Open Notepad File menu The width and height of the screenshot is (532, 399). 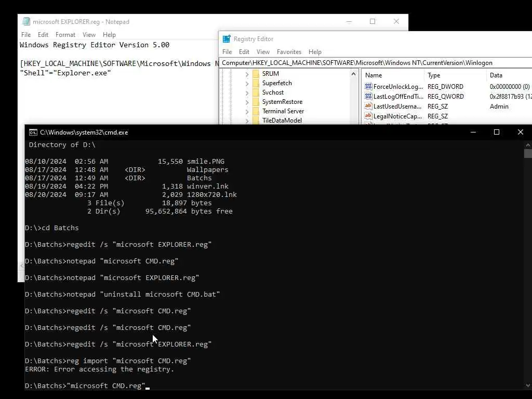tap(26, 35)
